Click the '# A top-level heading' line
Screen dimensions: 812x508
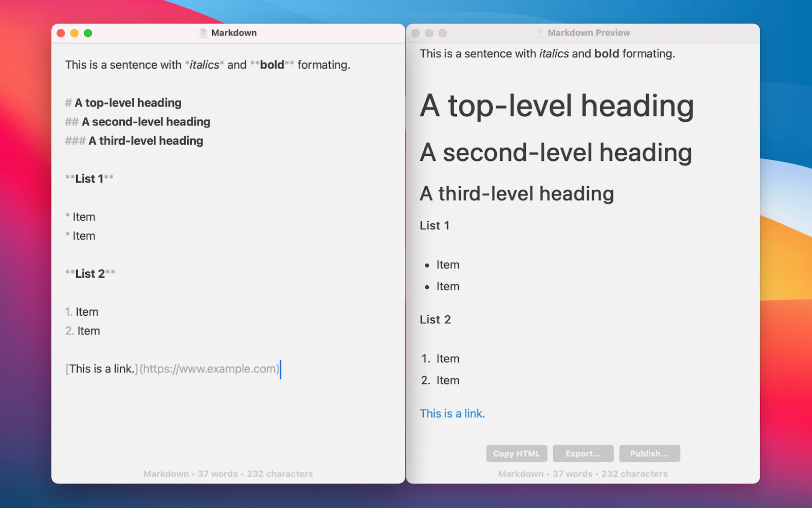tap(123, 103)
